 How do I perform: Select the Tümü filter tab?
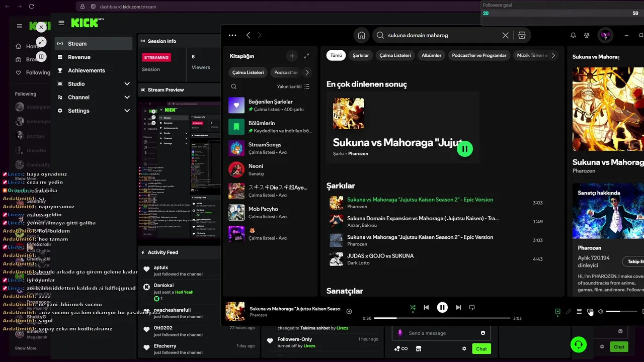click(x=336, y=55)
